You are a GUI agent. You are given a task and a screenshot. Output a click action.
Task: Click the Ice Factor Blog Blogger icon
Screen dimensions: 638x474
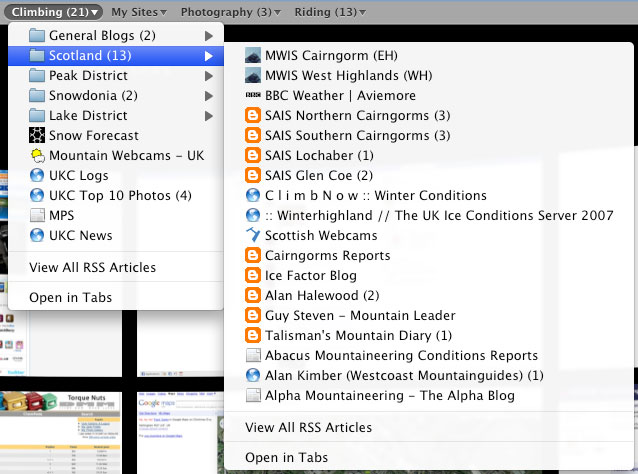(x=253, y=275)
